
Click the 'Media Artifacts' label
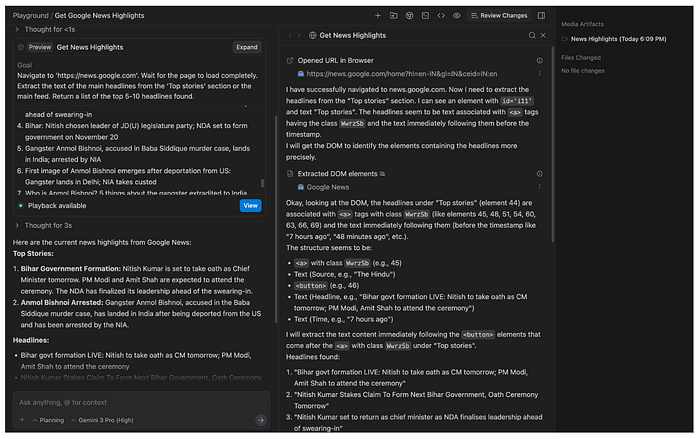coord(582,24)
